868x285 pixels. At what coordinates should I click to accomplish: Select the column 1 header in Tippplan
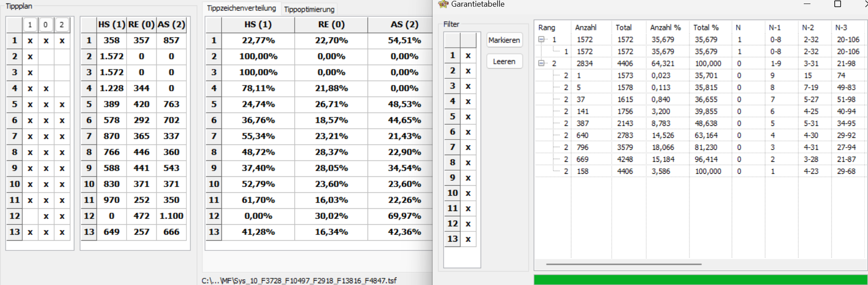pos(30,25)
